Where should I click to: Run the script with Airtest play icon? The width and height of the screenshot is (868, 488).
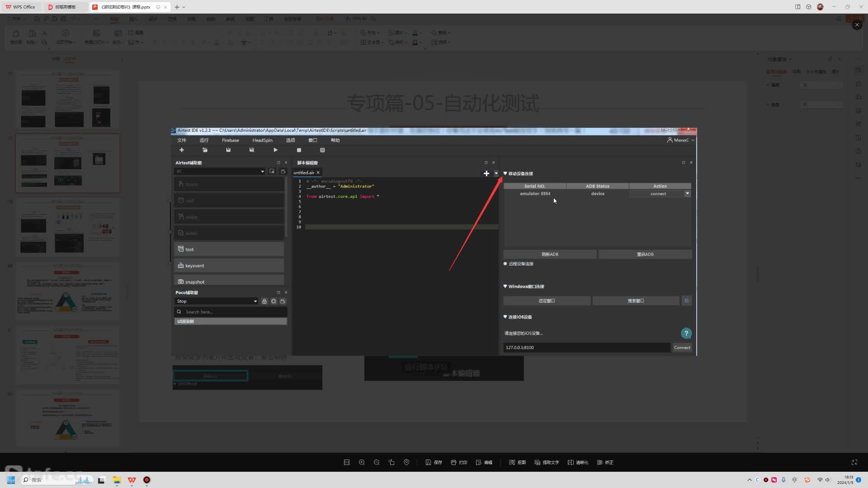(x=275, y=150)
